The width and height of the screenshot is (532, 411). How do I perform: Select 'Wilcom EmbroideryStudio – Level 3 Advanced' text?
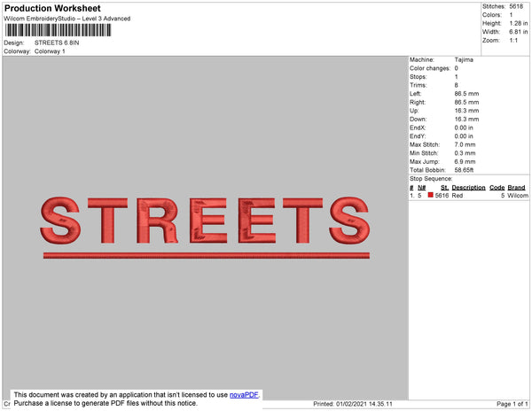point(67,19)
